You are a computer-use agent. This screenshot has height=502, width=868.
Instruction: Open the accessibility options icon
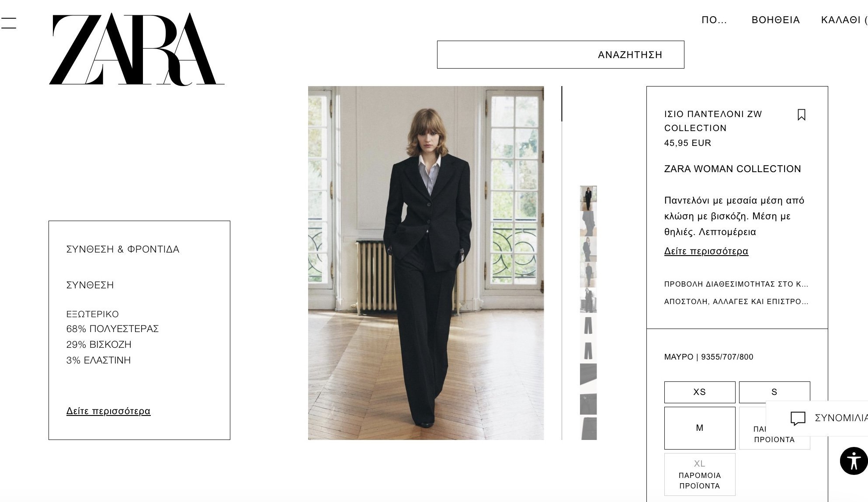coord(853,461)
